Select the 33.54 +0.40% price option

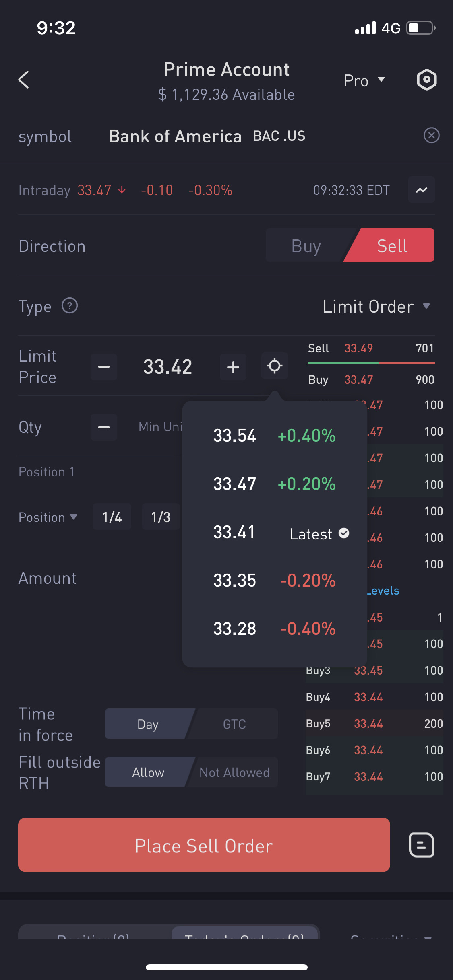coord(274,436)
